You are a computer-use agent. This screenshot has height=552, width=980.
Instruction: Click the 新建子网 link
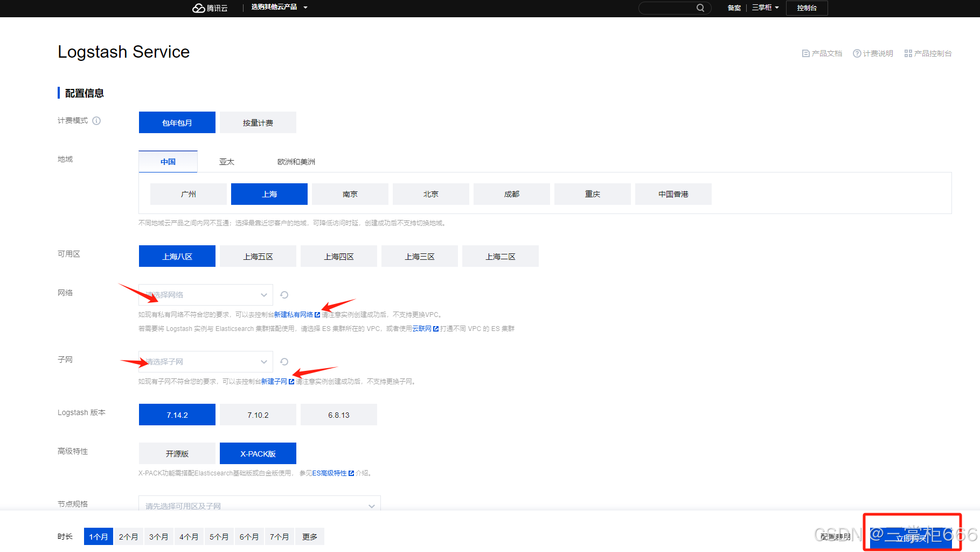pos(275,381)
